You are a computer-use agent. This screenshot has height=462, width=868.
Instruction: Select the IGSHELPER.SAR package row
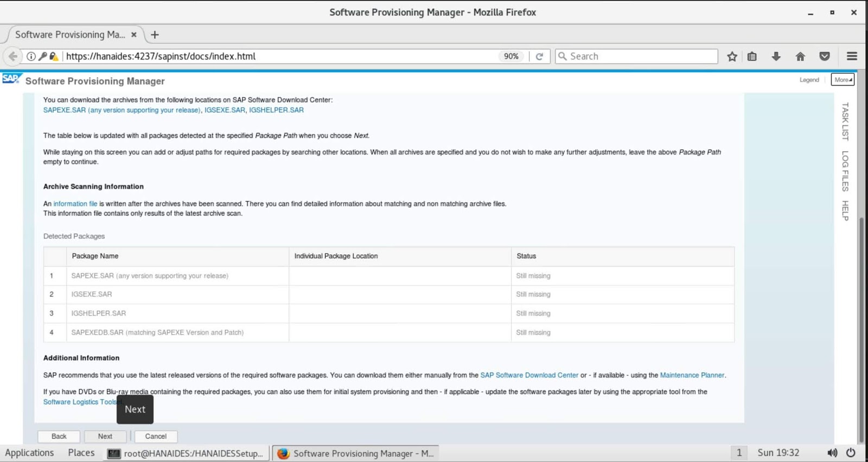pyautogui.click(x=389, y=313)
